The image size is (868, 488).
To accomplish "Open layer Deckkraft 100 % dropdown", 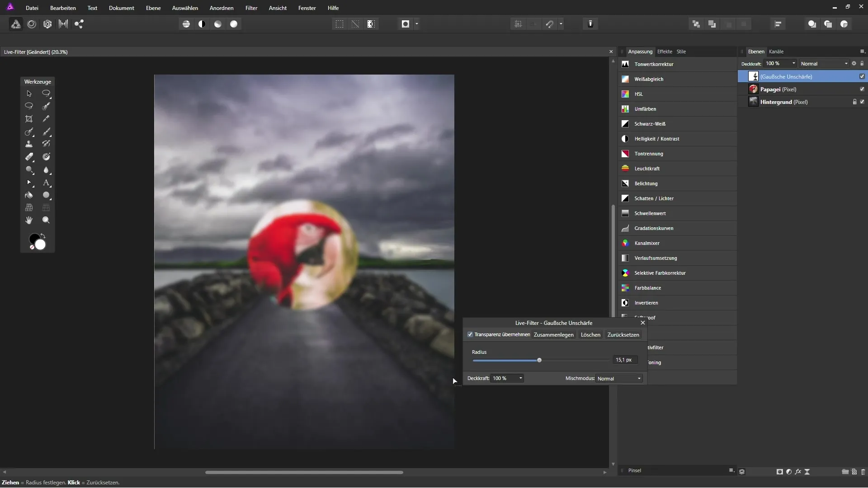I will [x=780, y=64].
